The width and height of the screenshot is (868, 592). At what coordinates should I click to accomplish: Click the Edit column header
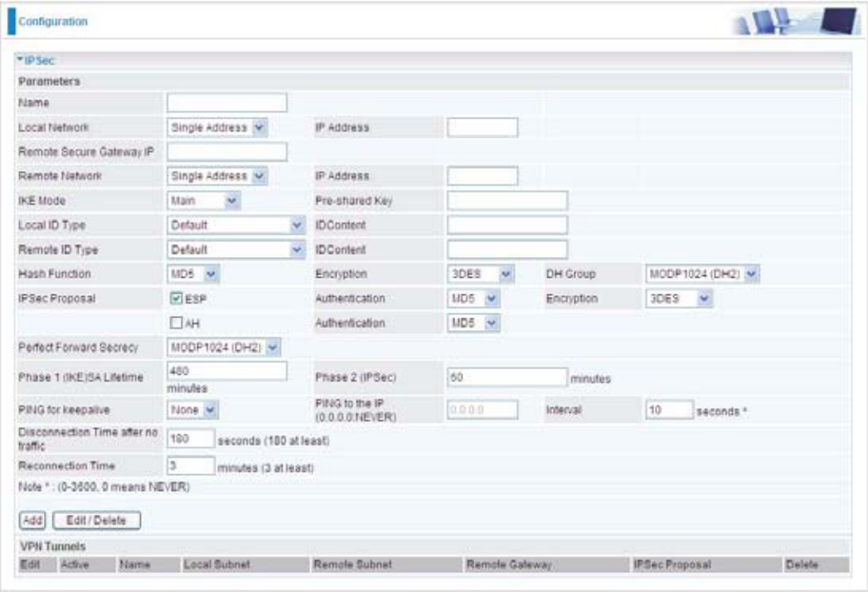pos(30,565)
